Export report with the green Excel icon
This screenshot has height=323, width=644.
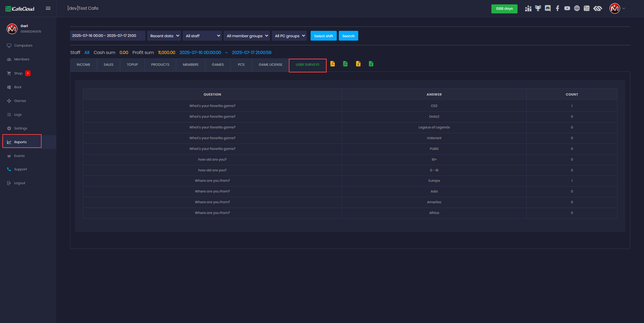[x=371, y=64]
